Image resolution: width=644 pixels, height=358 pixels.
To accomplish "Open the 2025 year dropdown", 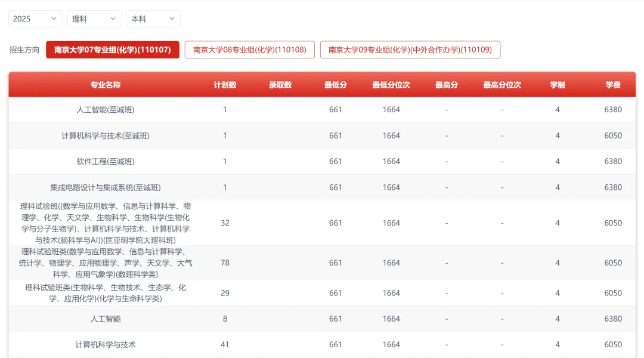I will pyautogui.click(x=35, y=19).
